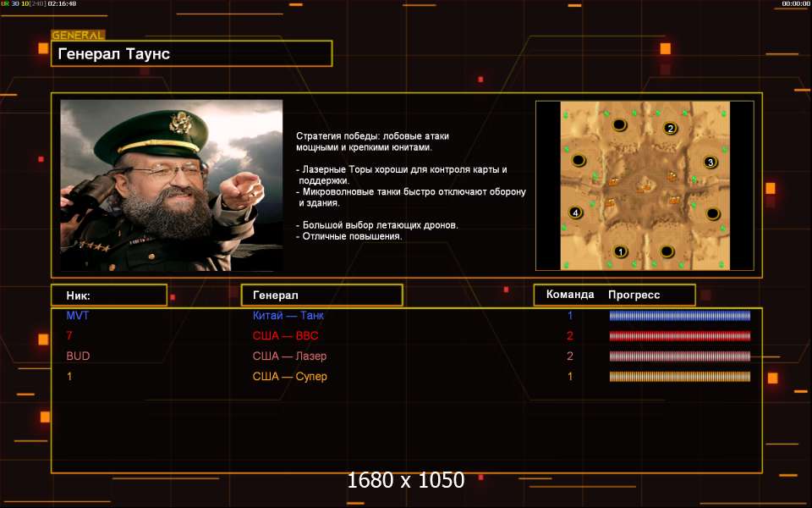This screenshot has width=812, height=508.
Task: Click the title 'Генерал Таунс'
Action: click(x=114, y=54)
